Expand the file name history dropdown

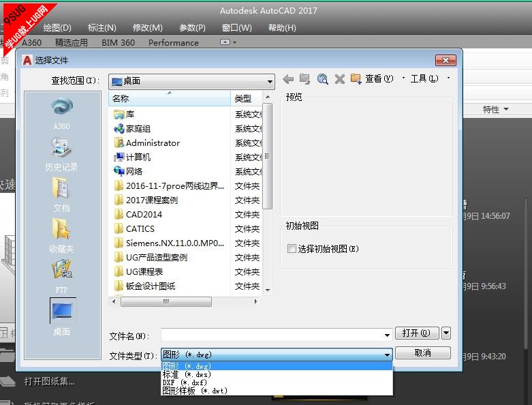coord(387,335)
